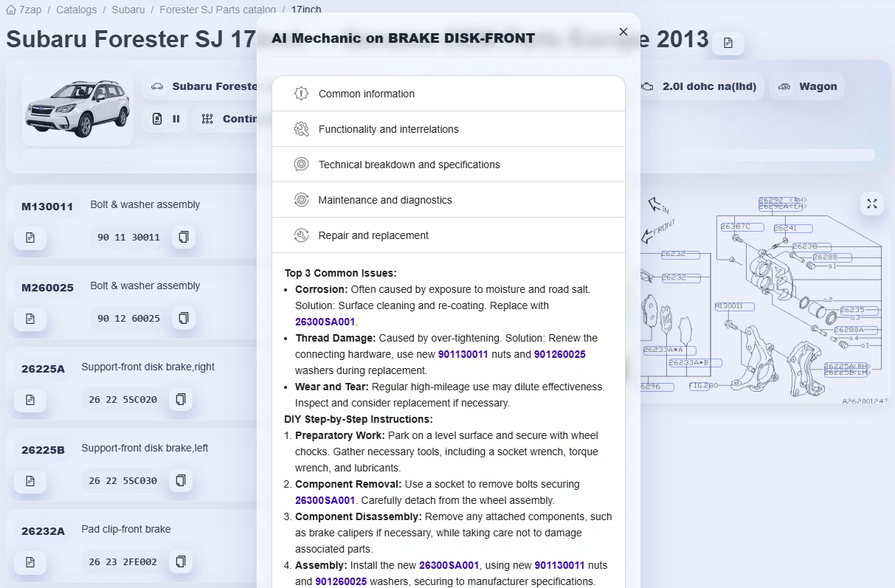Open 901260025 link in Assembly step
The height and width of the screenshot is (588, 895).
point(341,581)
